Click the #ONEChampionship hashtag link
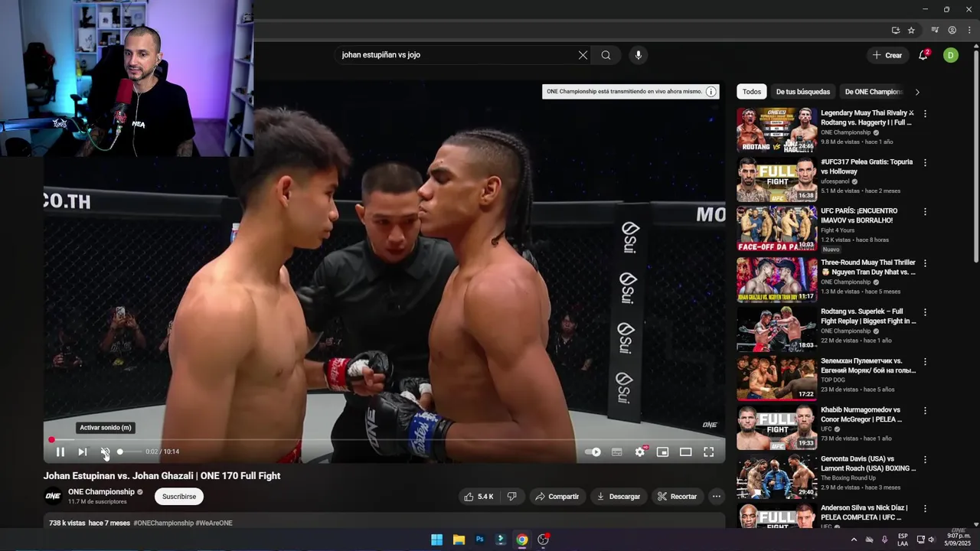 pyautogui.click(x=163, y=523)
